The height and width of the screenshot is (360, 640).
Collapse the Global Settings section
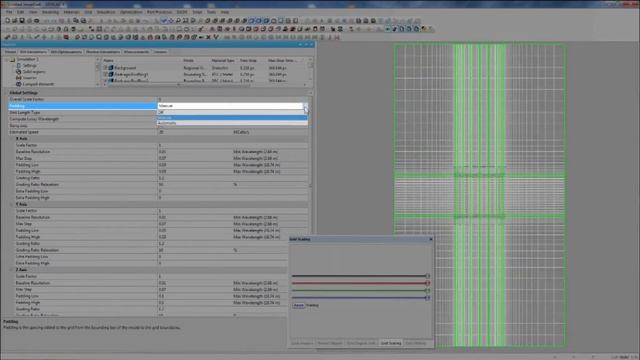click(x=7, y=93)
